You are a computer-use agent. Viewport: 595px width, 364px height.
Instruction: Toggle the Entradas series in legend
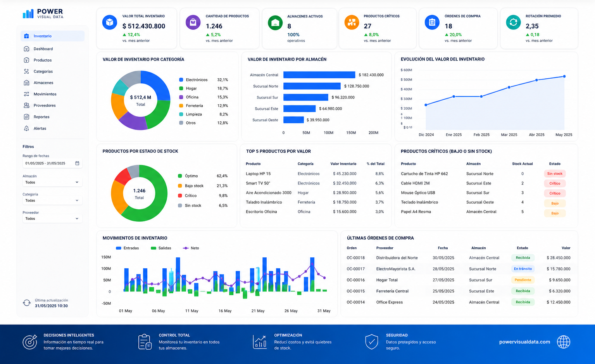click(128, 248)
